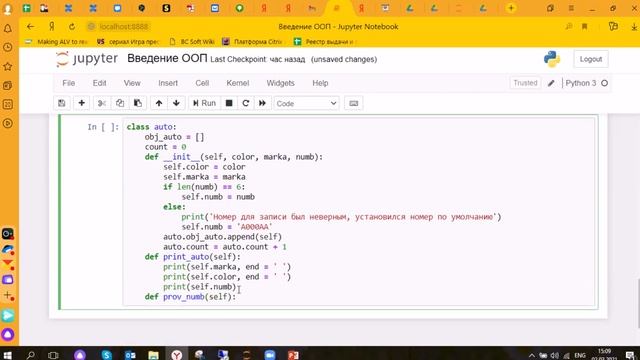Go back with the browser back arrow
Screen dimensions: 640x360
pos(31,27)
